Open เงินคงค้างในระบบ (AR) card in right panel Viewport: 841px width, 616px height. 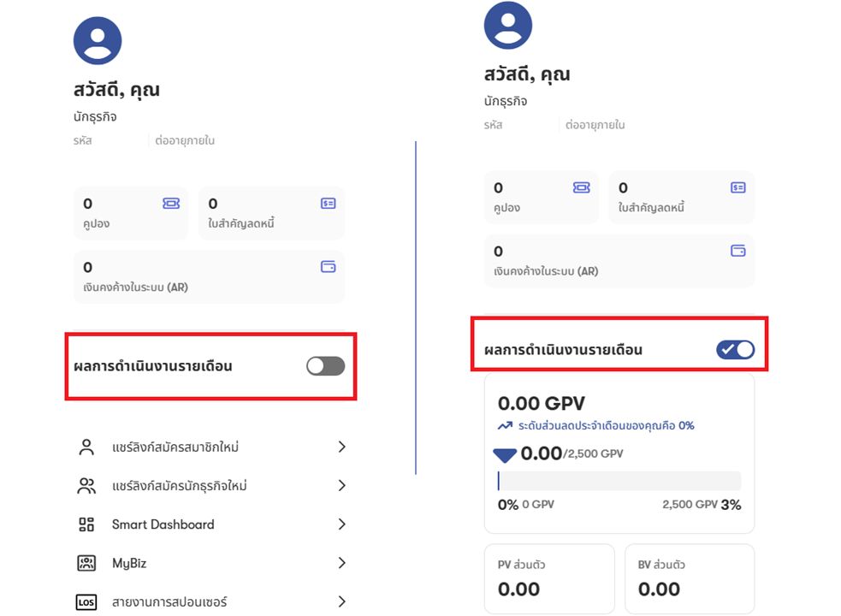pyautogui.click(x=619, y=261)
